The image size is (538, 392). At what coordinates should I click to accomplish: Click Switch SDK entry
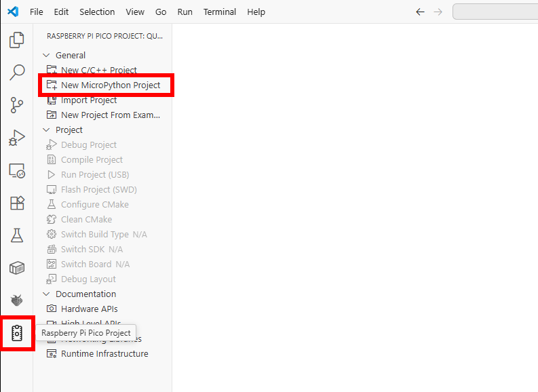(103, 250)
